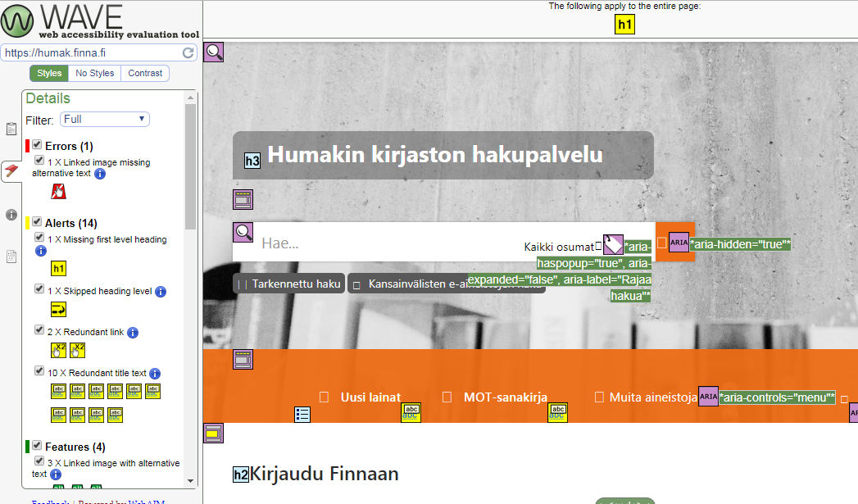Click the Details panel scroll up arrow

pos(190,98)
